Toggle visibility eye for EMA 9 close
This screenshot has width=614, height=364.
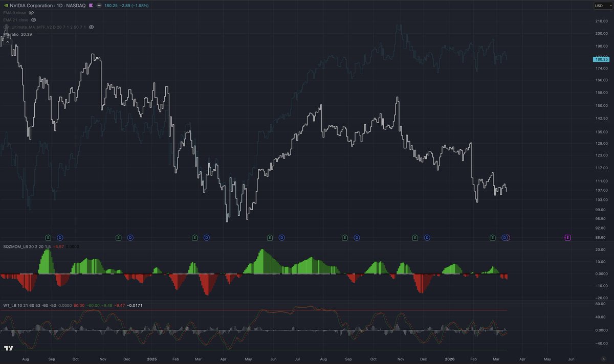31,12
